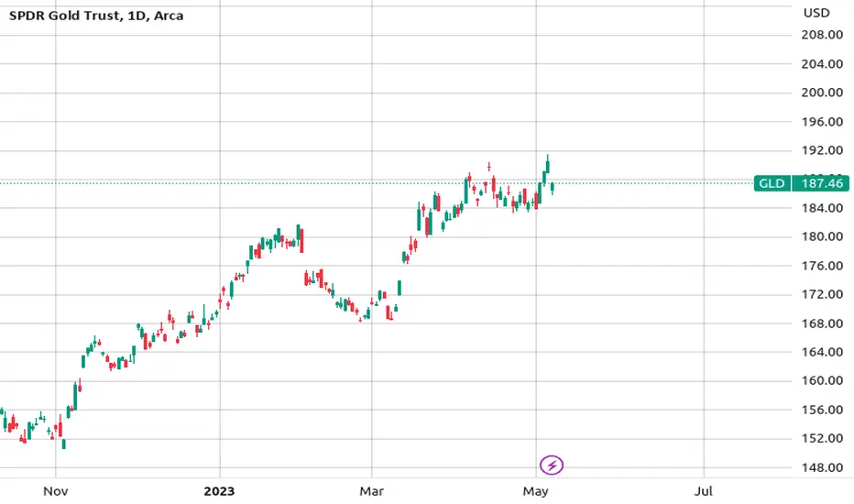Viewport: 854px width, 504px height.
Task: Click the 164.00 price axis label
Action: [x=822, y=352]
